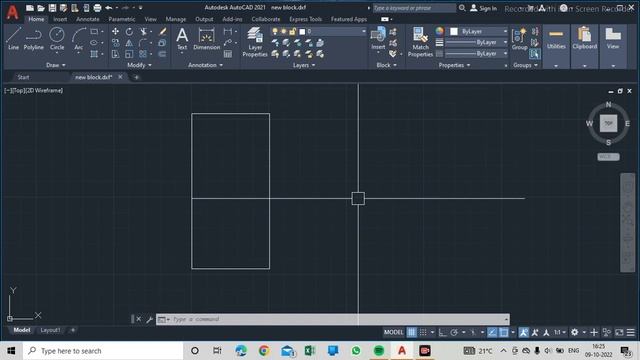Switch to the Start file tab

(23, 77)
